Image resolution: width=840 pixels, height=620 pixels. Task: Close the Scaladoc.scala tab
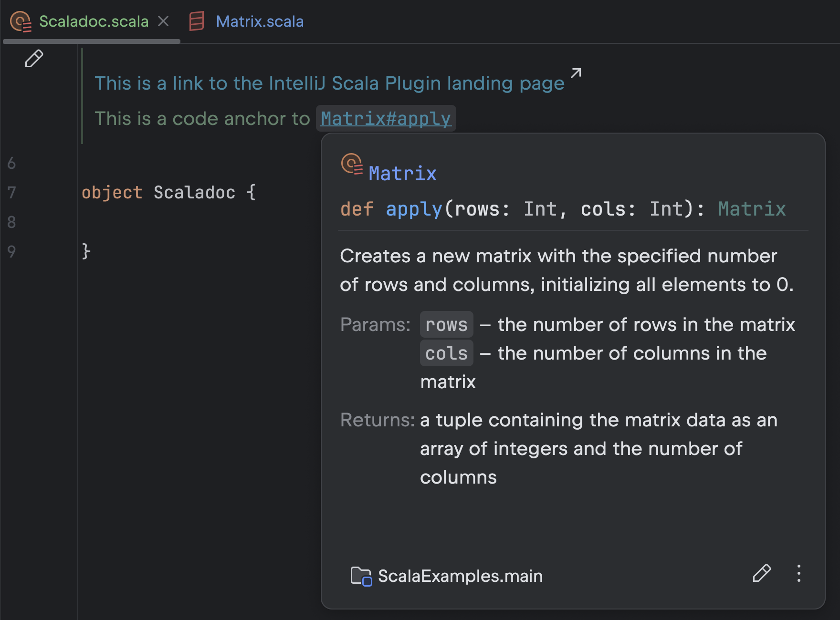pos(163,21)
